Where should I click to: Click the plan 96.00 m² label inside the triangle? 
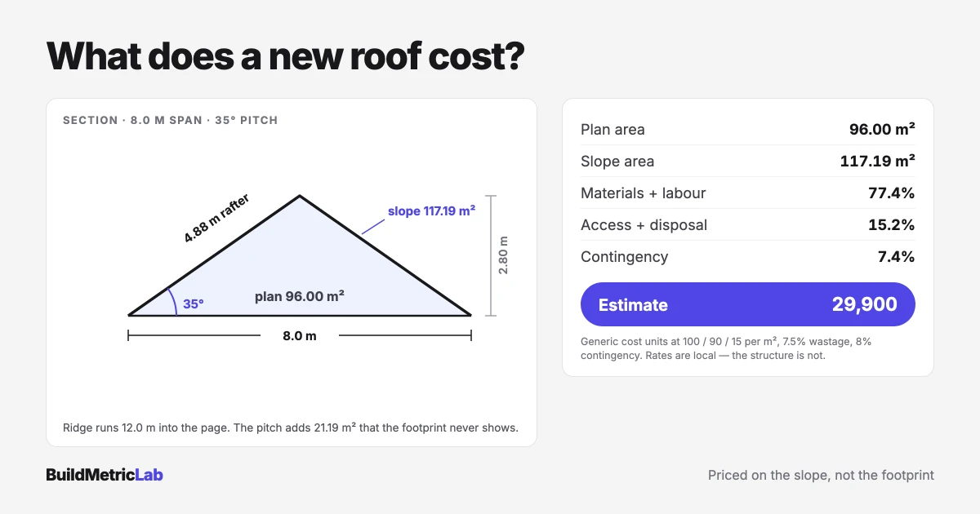click(299, 296)
